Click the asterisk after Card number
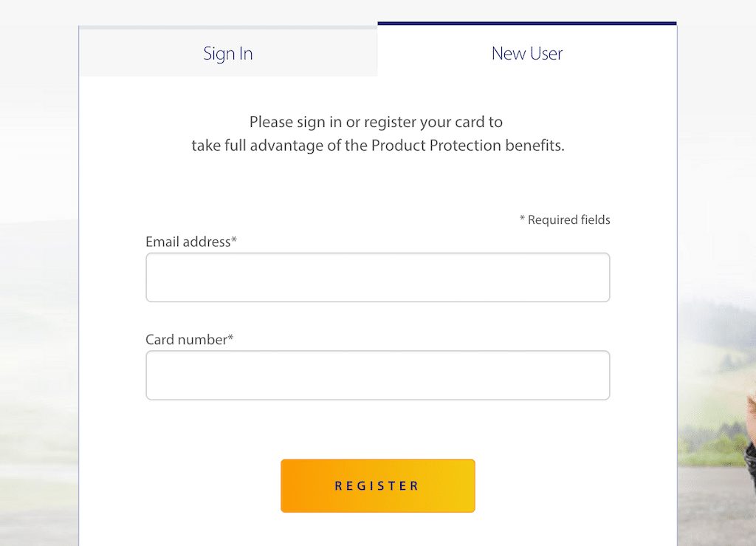756x546 pixels. coord(230,338)
